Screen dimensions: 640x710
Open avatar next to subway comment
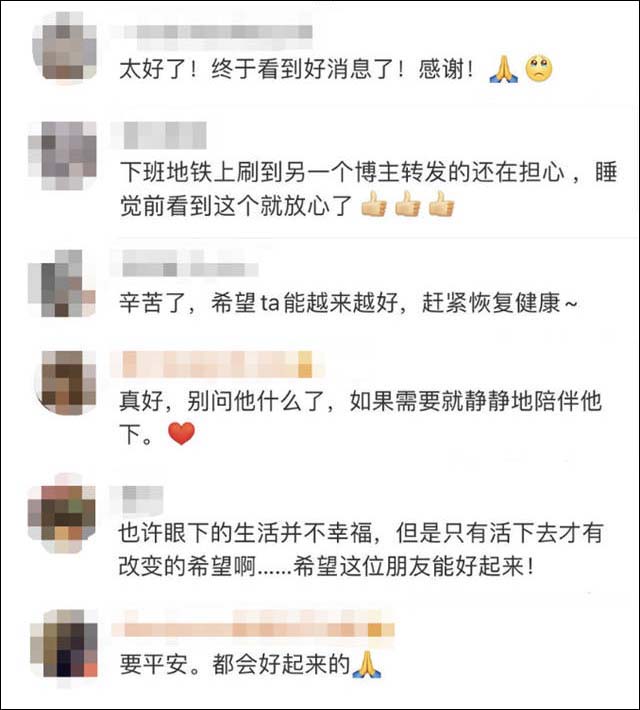pos(63,155)
